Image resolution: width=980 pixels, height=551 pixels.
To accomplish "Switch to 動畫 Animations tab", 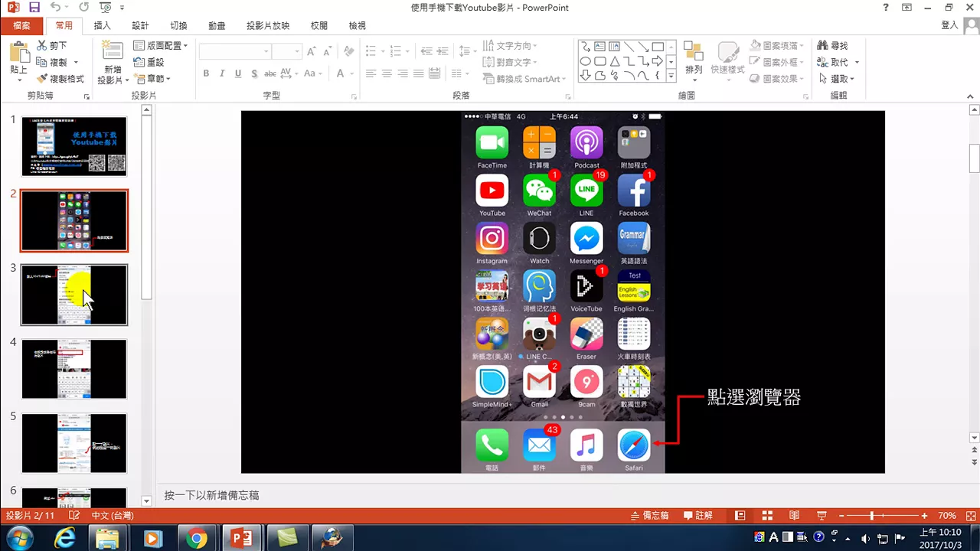I will click(217, 25).
